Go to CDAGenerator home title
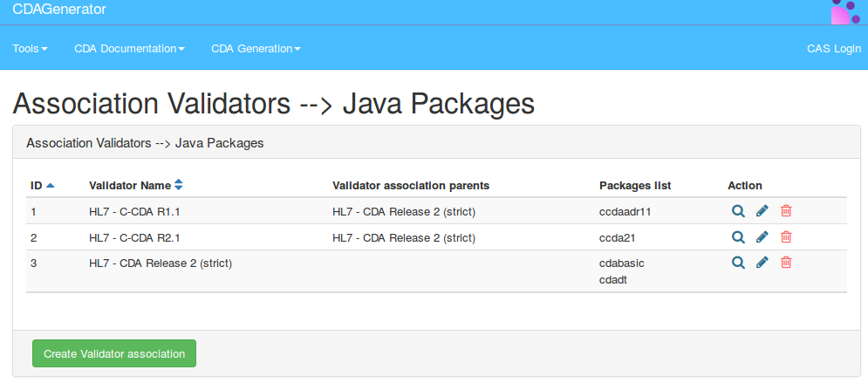This screenshot has width=868, height=390. click(x=59, y=10)
